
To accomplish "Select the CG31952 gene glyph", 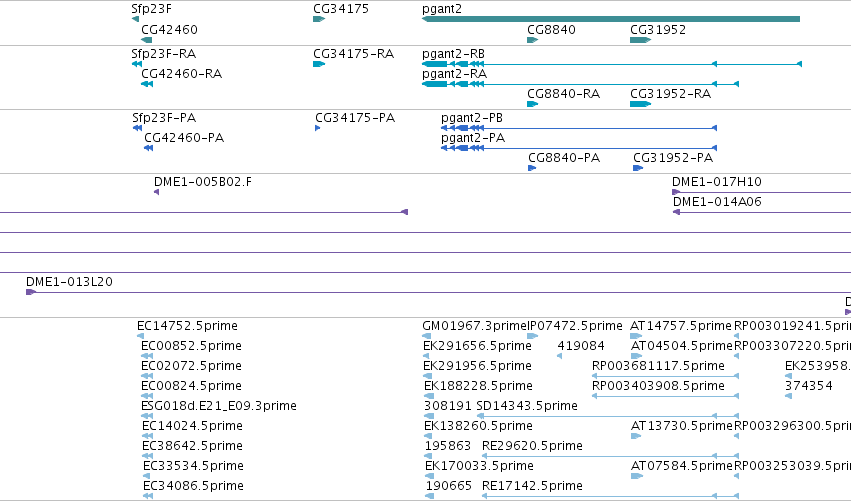I will tap(640, 40).
